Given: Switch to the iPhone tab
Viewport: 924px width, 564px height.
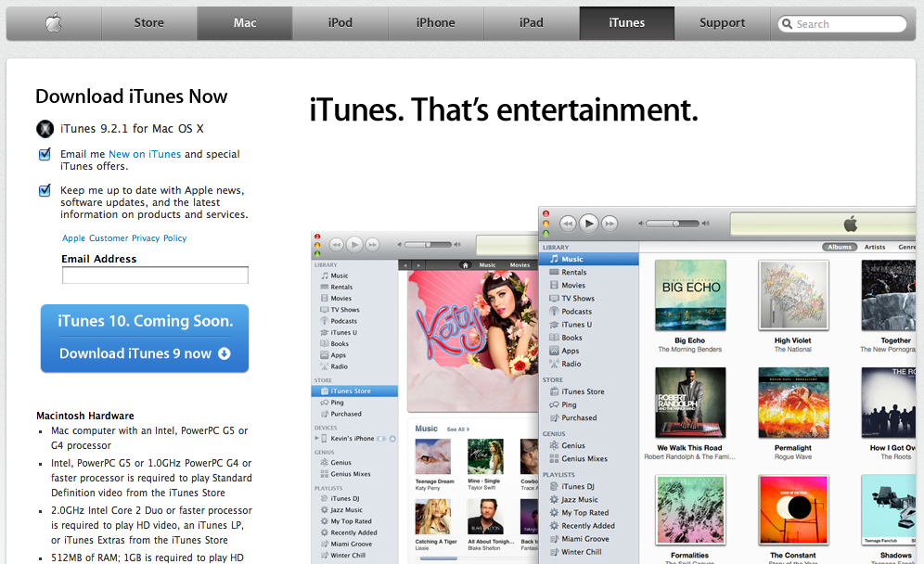Looking at the screenshot, I should [x=435, y=23].
